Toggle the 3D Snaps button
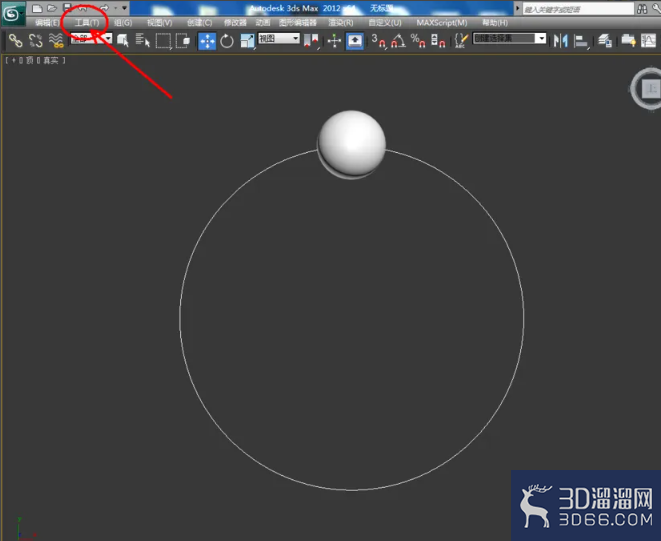The width and height of the screenshot is (661, 541). (x=379, y=41)
